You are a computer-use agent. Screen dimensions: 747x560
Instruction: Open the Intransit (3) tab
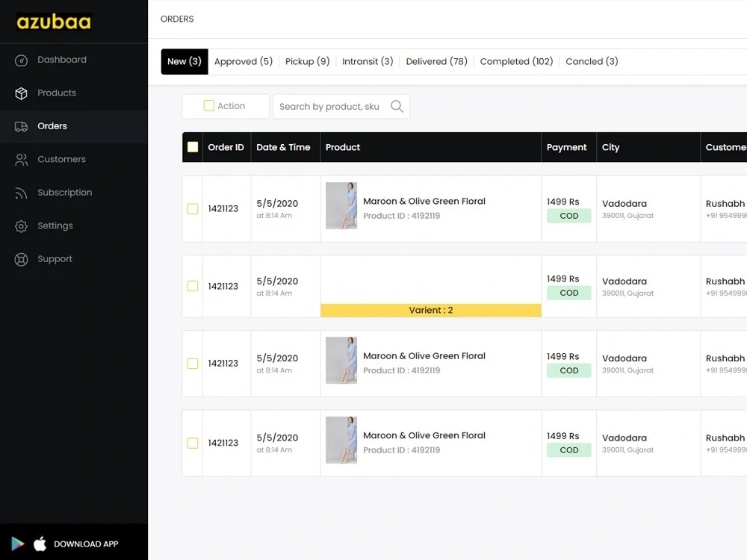click(368, 61)
